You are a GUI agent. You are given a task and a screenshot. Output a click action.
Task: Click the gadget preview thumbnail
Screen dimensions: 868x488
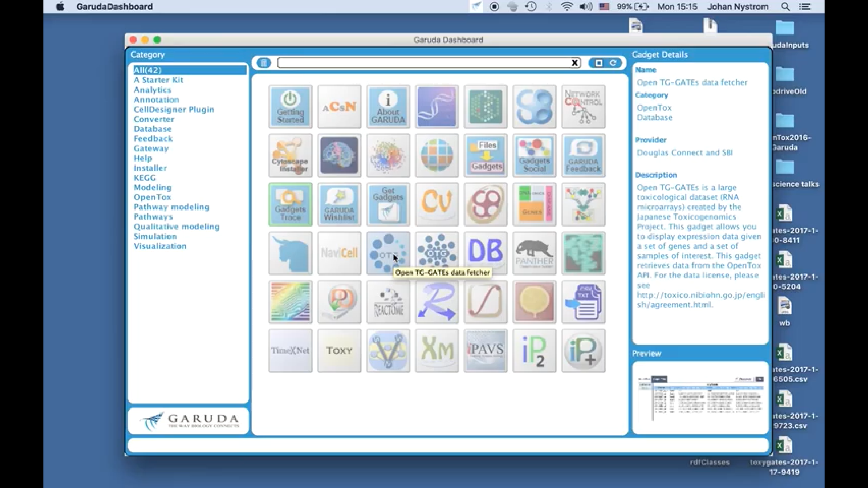(700, 398)
